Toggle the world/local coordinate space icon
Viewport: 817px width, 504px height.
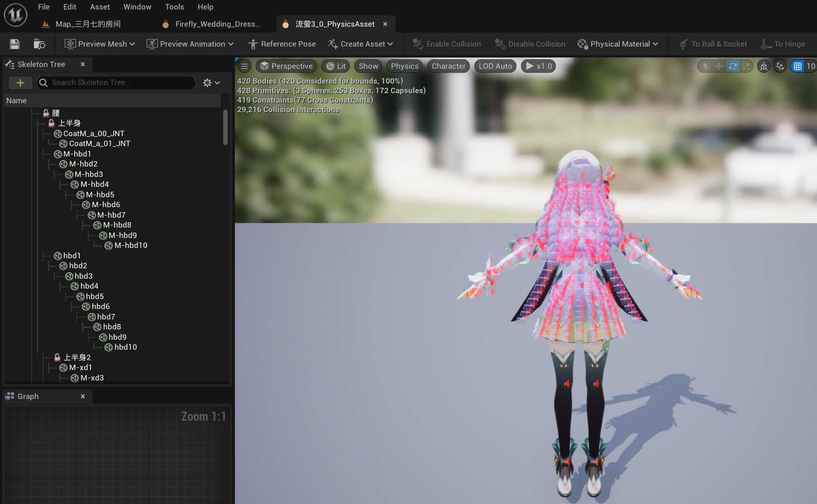coord(764,67)
